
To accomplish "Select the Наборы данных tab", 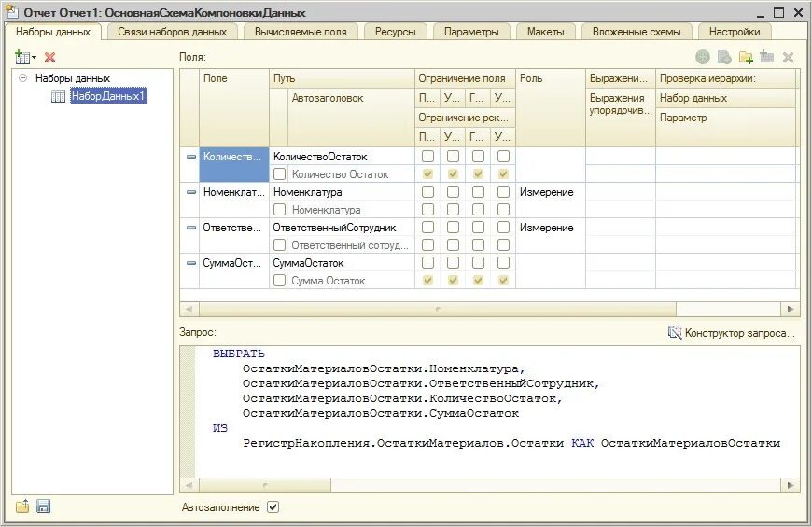I will point(53,32).
